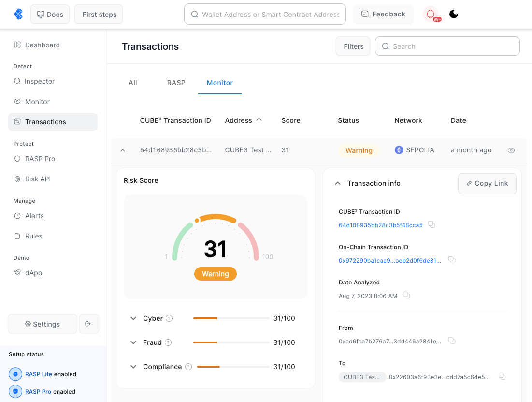Click the Copy Link button
Screen dimensions: 532x402
(x=487, y=183)
